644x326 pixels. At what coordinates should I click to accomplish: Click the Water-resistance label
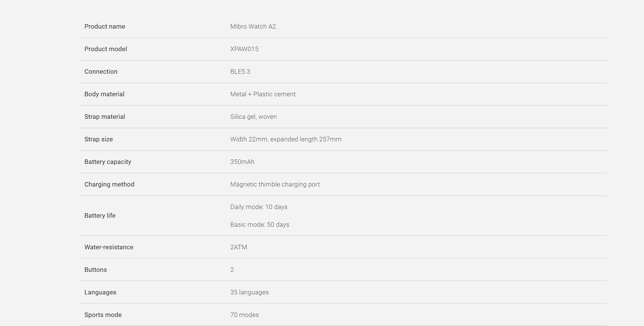click(109, 247)
